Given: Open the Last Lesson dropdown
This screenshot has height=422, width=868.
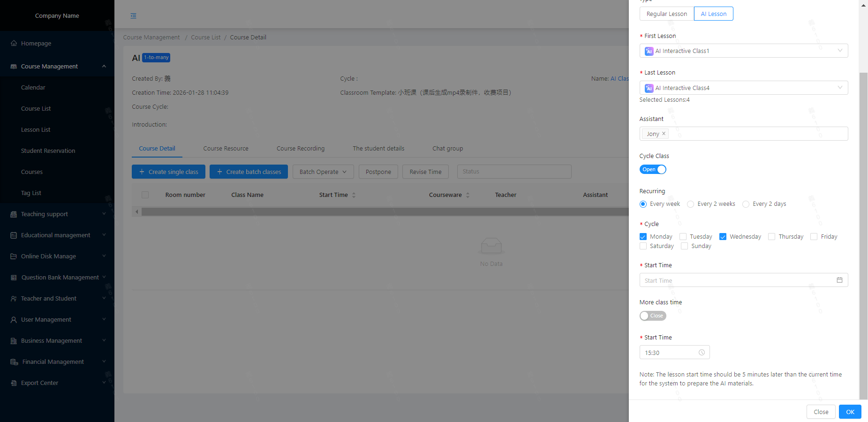Looking at the screenshot, I should (x=743, y=88).
